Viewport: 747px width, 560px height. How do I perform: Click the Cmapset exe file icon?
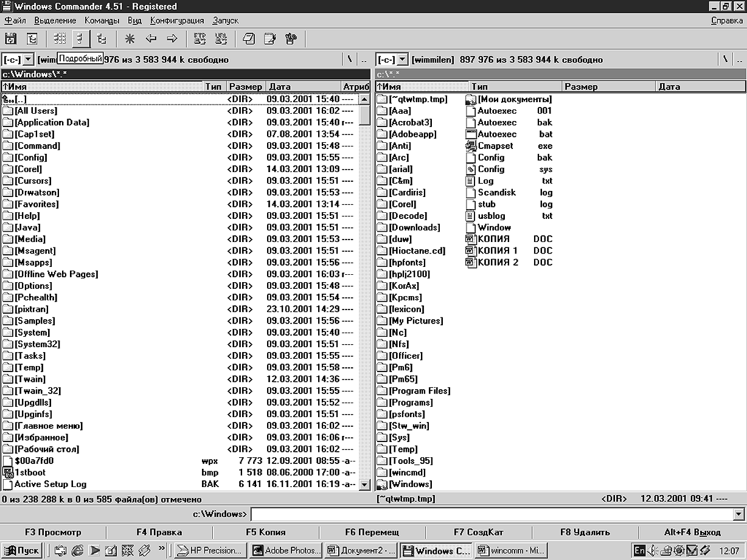click(471, 146)
